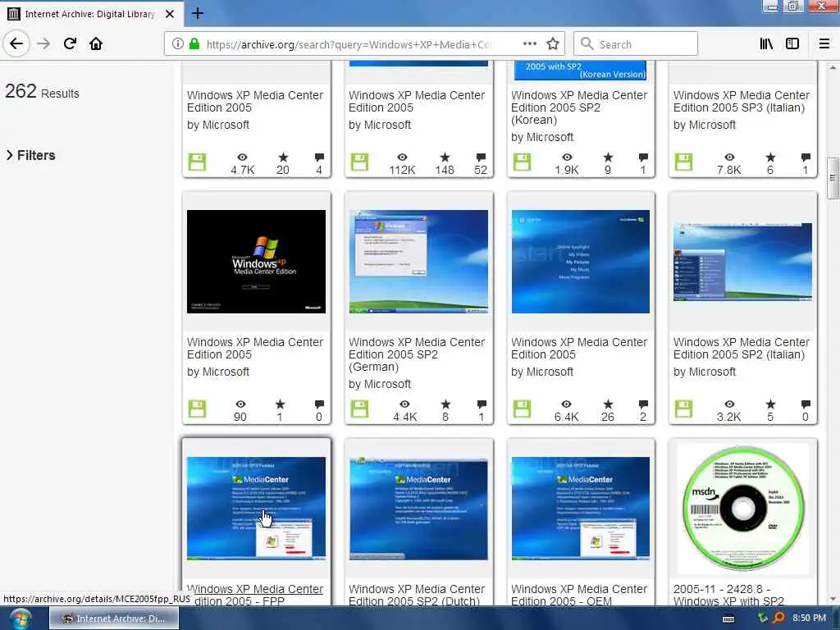Open the Library bookshelf icon
840x630 pixels.
[766, 44]
